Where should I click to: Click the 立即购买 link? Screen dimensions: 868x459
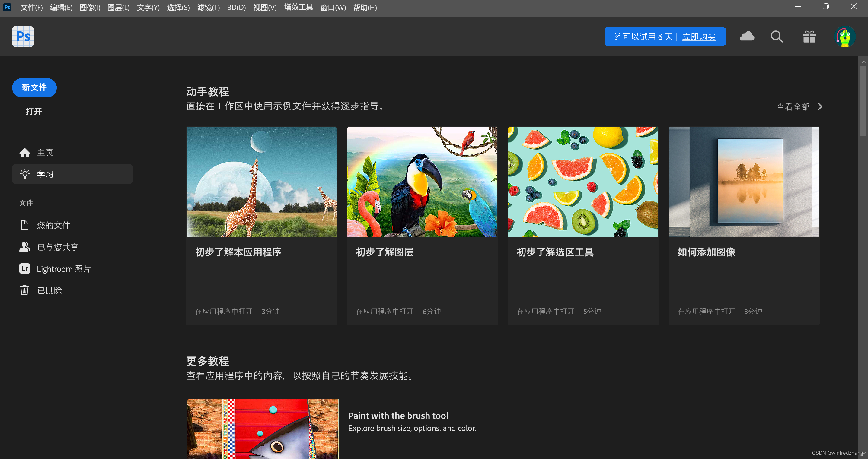coord(699,37)
